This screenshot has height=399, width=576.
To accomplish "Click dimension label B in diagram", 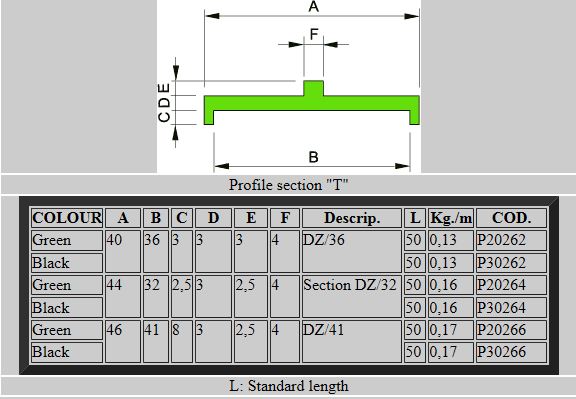I will point(313,157).
